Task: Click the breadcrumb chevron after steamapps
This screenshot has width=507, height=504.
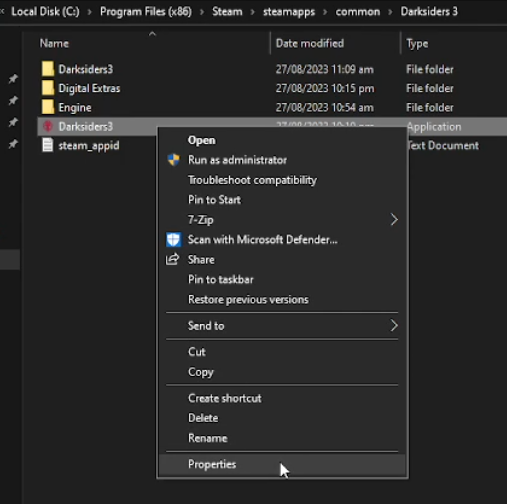Action: click(325, 12)
